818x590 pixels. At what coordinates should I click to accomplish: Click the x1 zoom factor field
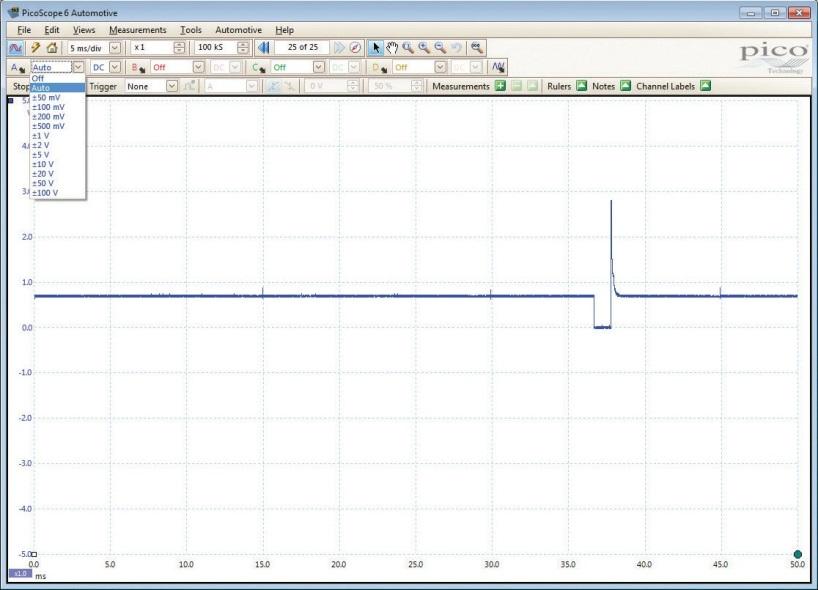point(152,47)
